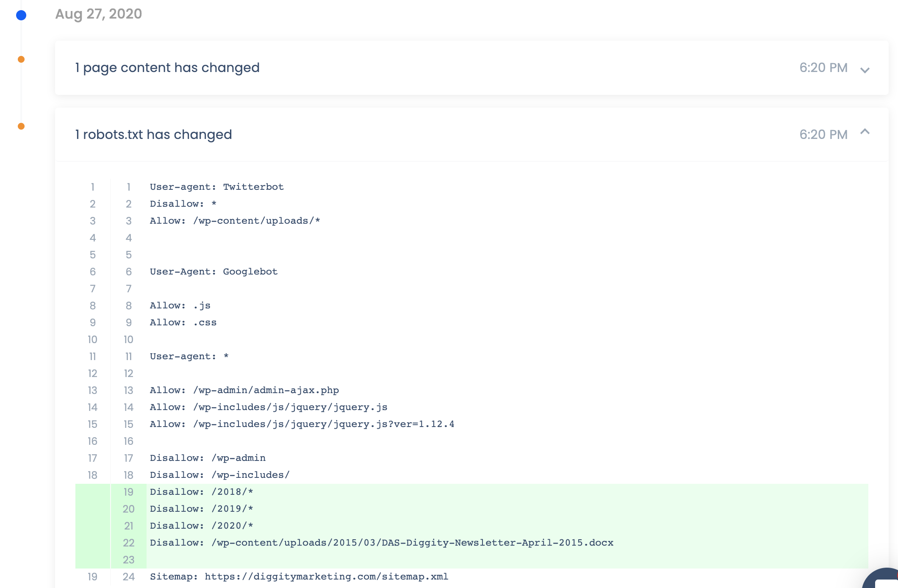Select '1 page content has changed' title

(167, 68)
